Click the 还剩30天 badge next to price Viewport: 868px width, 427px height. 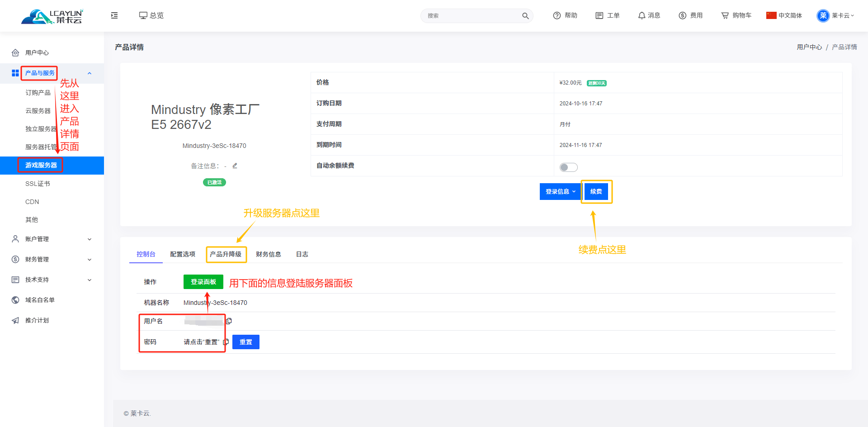(x=597, y=83)
